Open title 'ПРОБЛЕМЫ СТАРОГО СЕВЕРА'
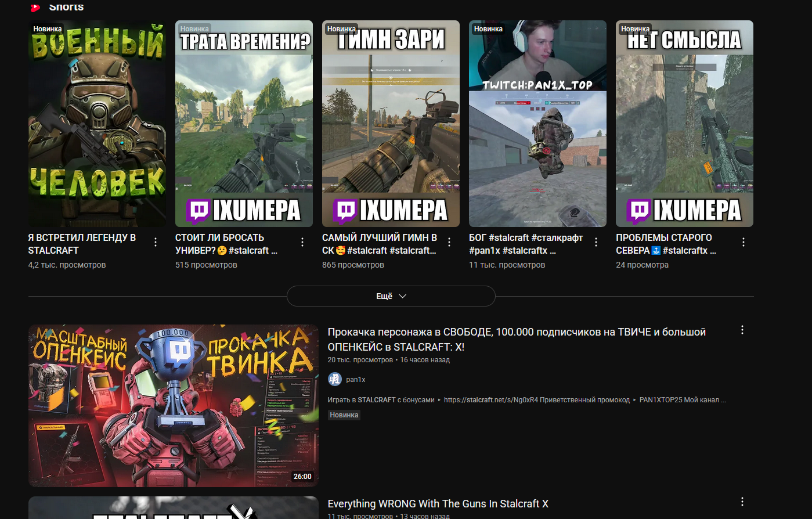The width and height of the screenshot is (812, 519). pos(666,244)
